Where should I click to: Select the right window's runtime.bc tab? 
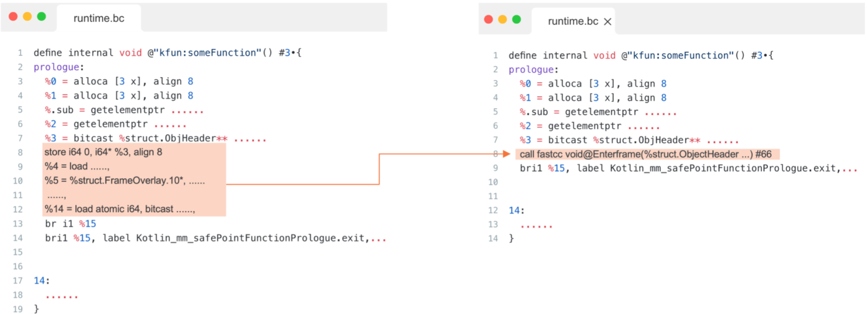(573, 21)
